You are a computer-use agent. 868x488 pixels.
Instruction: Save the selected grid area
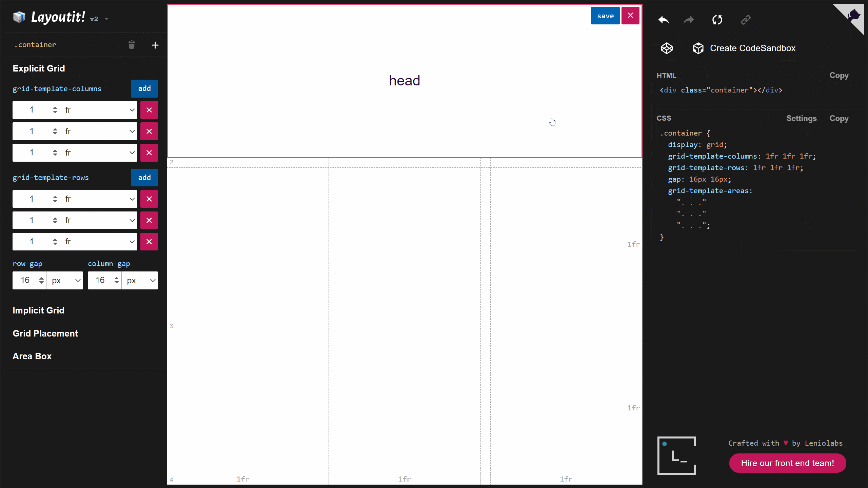(x=605, y=16)
